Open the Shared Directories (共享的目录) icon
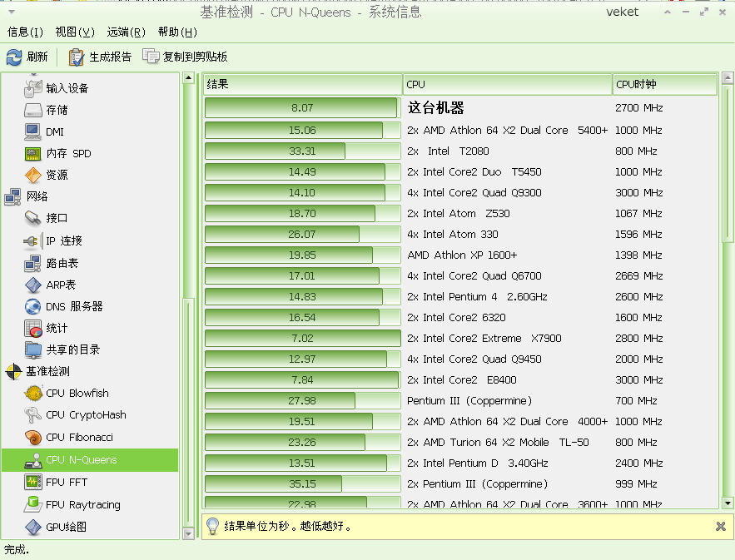 tap(32, 349)
